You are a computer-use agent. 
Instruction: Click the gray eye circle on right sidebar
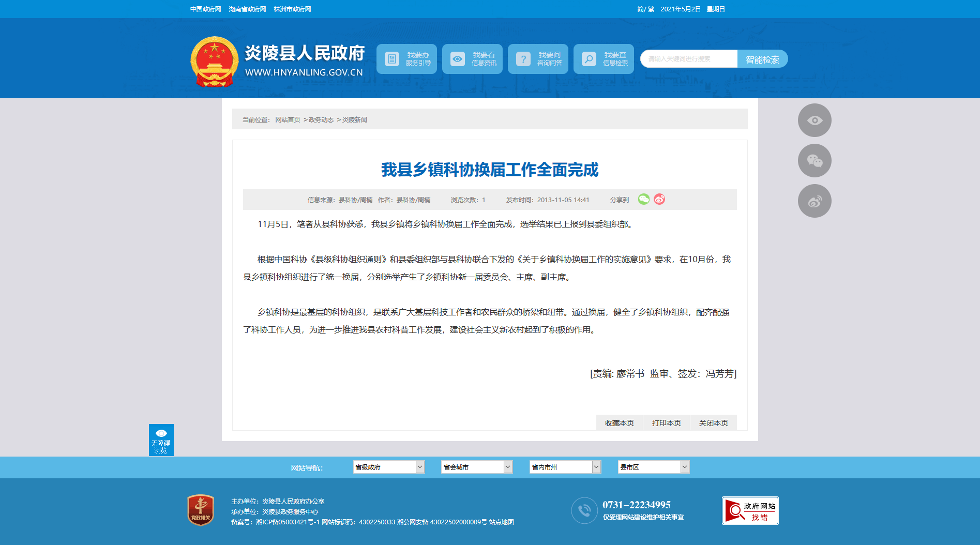815,120
